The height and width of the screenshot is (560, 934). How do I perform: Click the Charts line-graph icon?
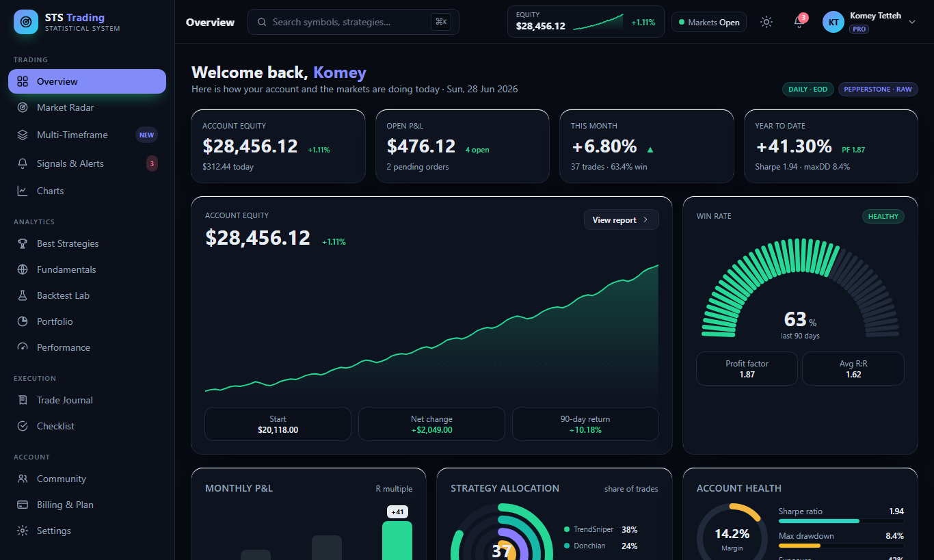pyautogui.click(x=23, y=191)
